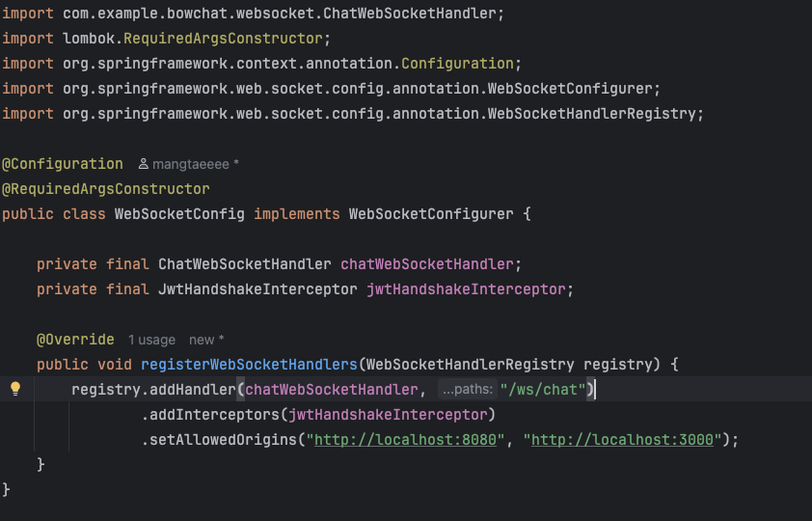The image size is (812, 521).
Task: Click the addInterceptors method call
Action: pos(214,415)
